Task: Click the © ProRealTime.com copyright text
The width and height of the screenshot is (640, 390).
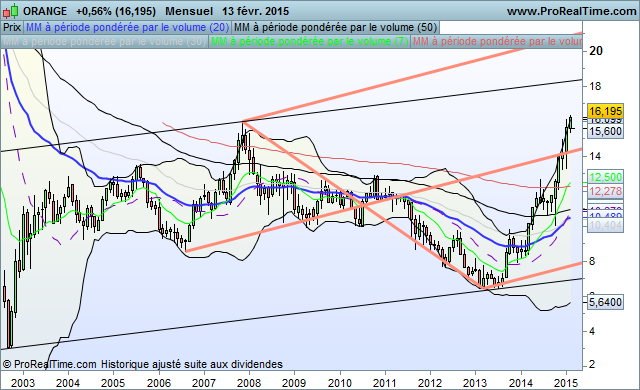Action: point(49,364)
